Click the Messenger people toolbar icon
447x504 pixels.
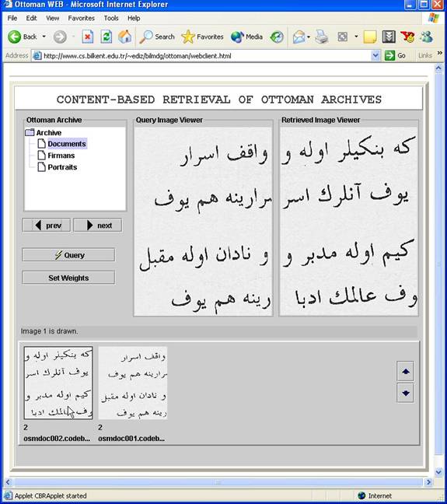427,37
